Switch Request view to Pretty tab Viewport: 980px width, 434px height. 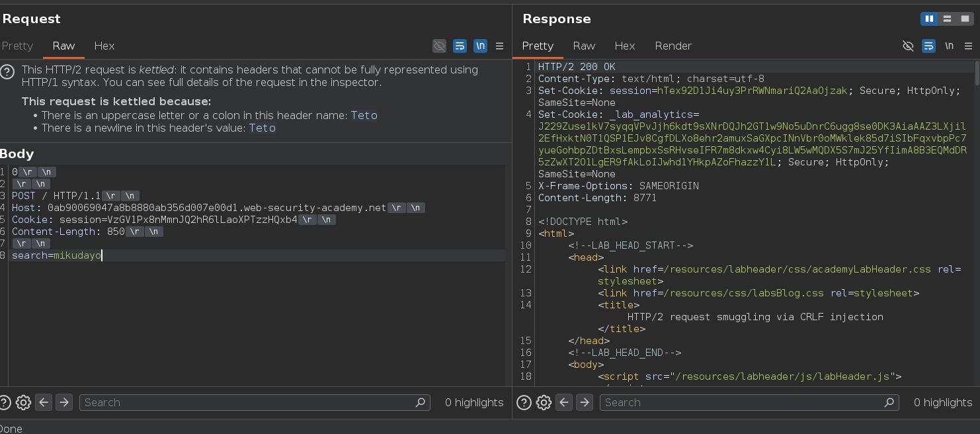point(17,46)
